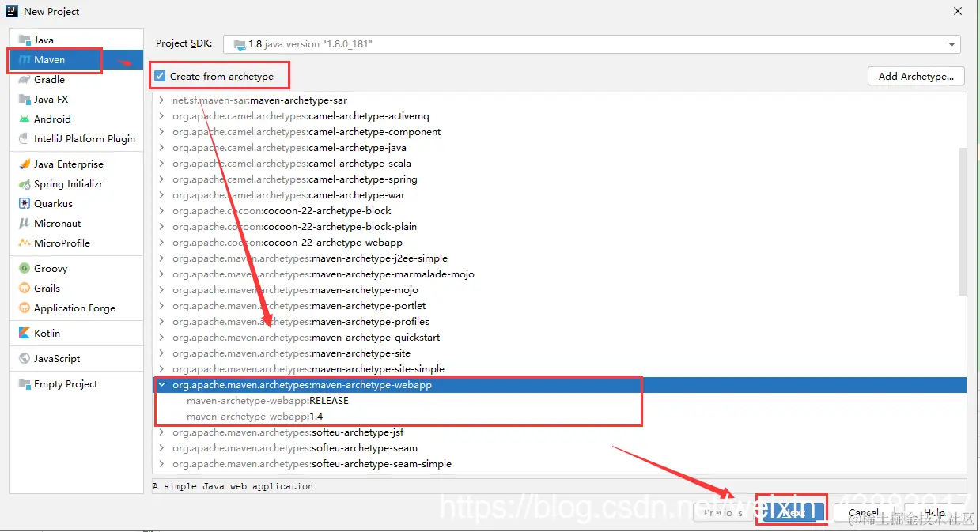Click the IntelliJ Platform Plugin icon
This screenshot has width=980, height=532.
point(25,139)
